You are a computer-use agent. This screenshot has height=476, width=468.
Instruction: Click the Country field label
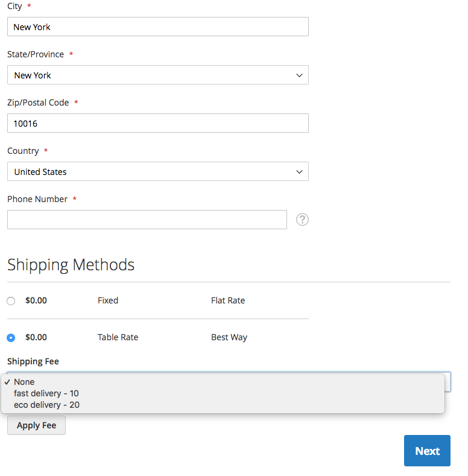point(23,151)
